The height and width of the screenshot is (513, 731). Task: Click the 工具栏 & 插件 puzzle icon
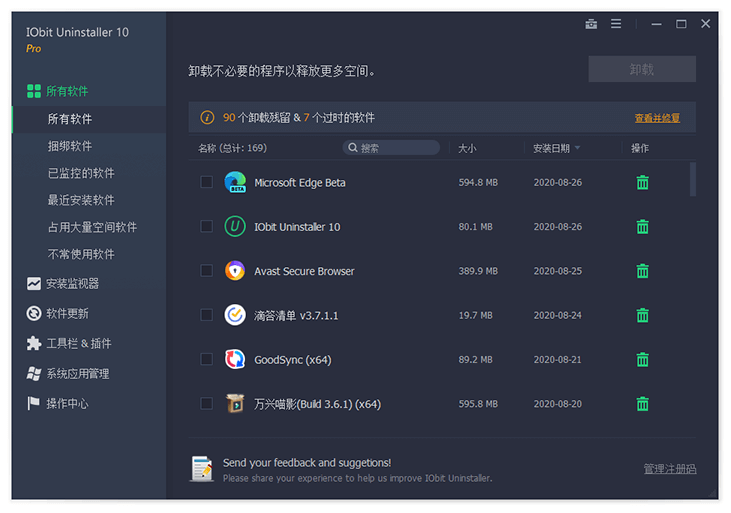click(x=34, y=343)
